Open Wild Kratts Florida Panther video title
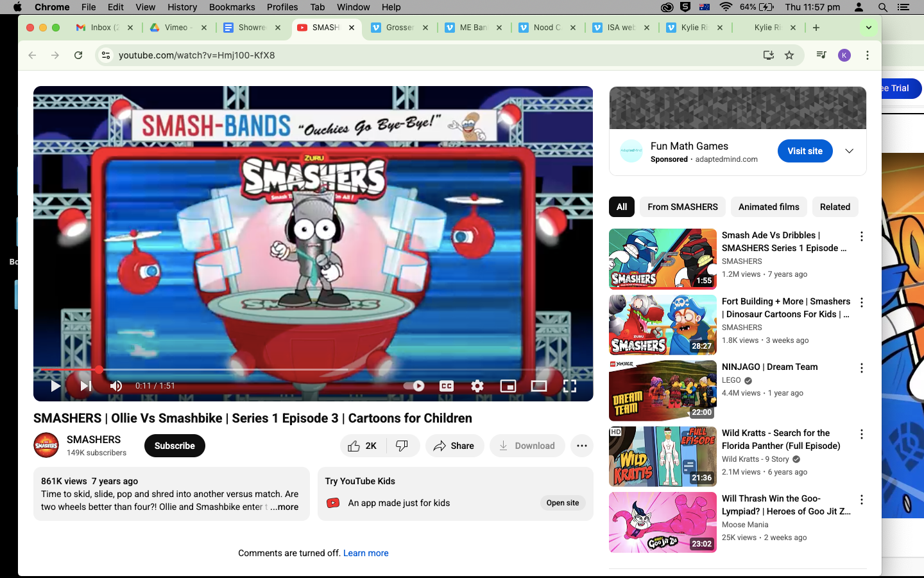Viewport: 924px width, 578px height. (781, 439)
